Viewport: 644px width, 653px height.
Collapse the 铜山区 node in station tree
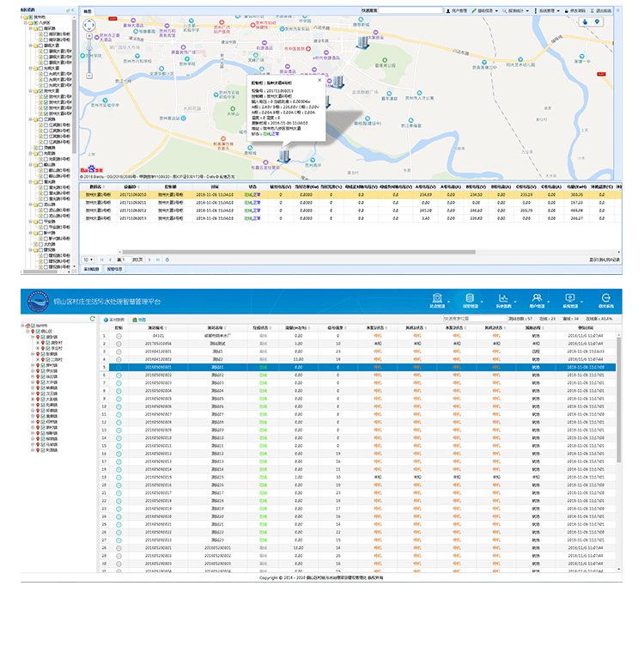27,331
